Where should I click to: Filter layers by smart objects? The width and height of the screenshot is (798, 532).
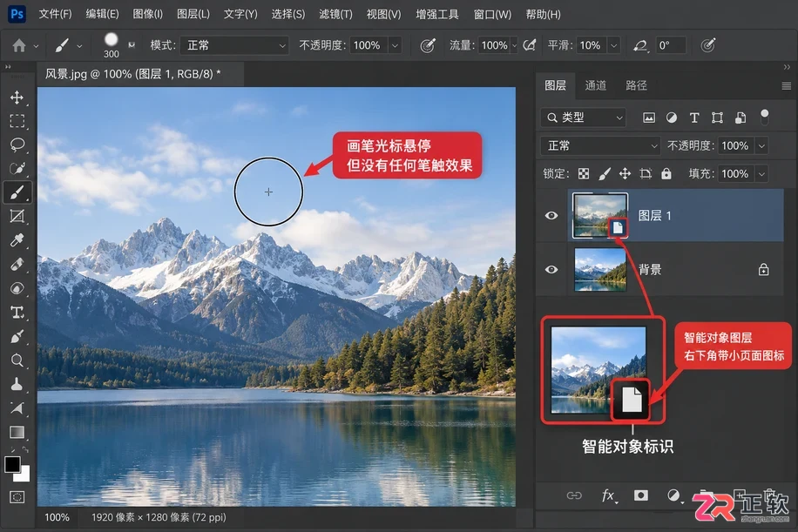(741, 118)
